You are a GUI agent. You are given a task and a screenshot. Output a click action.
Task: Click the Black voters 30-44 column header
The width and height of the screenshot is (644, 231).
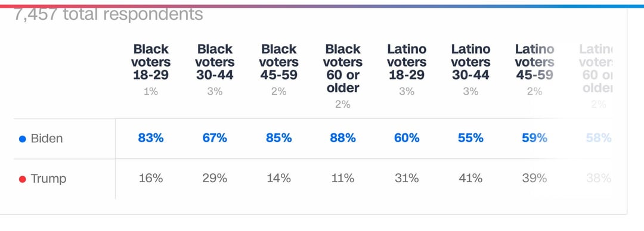click(215, 62)
